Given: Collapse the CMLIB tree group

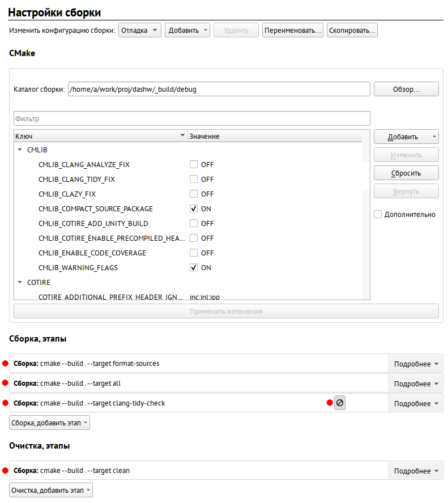Looking at the screenshot, I should click(x=20, y=150).
